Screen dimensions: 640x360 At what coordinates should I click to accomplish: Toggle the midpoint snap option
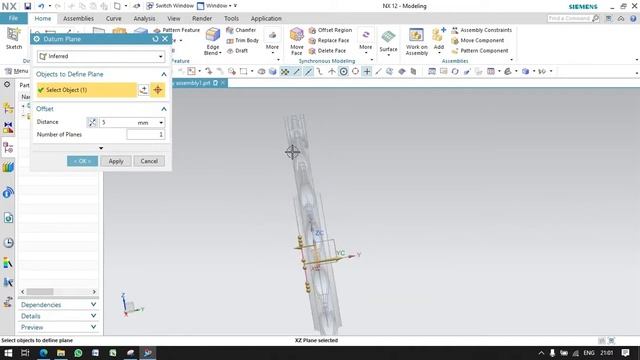(x=308, y=71)
